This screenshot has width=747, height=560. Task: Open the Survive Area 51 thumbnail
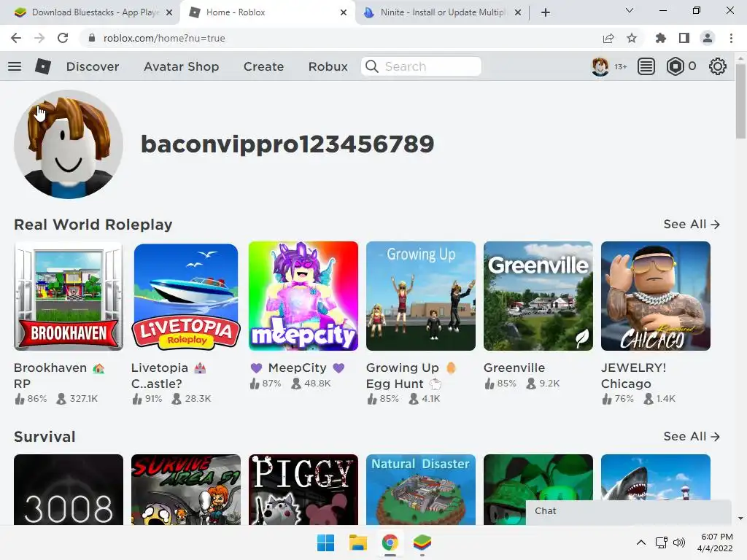pos(186,489)
